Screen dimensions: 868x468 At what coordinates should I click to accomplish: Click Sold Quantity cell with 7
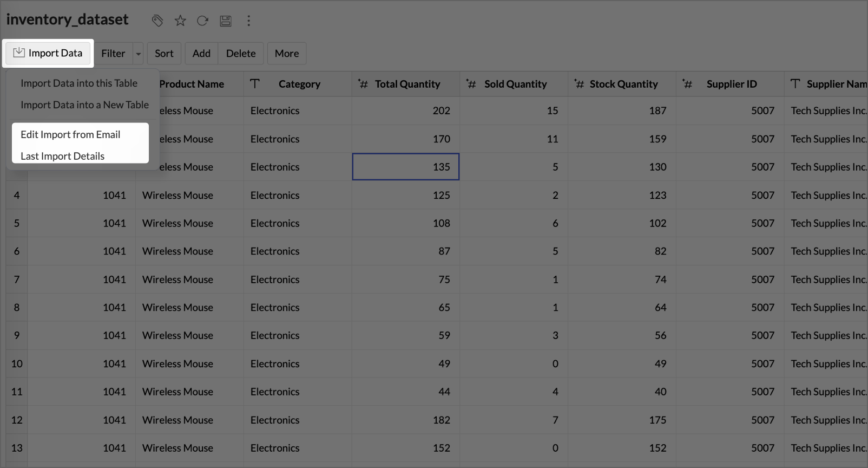coord(514,420)
